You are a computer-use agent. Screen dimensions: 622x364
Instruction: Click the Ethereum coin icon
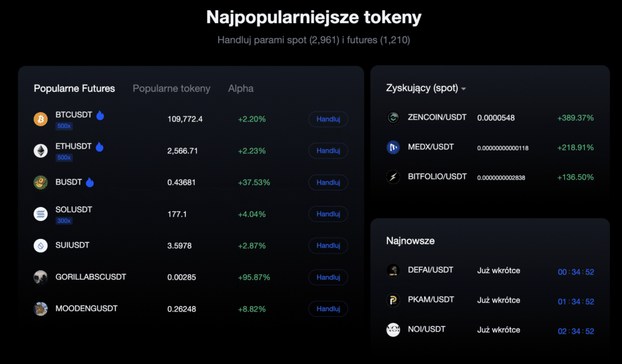tap(41, 150)
